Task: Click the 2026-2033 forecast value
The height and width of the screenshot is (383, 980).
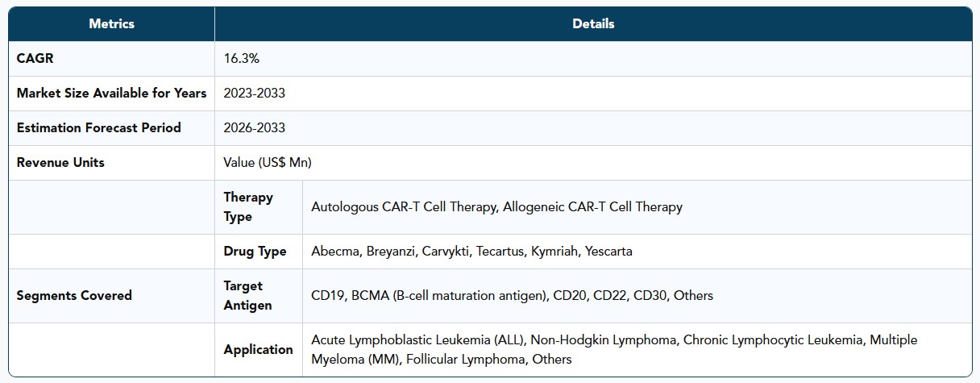Action: pyautogui.click(x=254, y=128)
